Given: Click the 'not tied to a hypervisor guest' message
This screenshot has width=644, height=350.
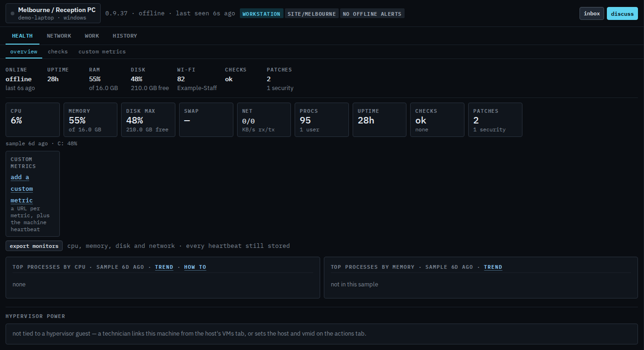Looking at the screenshot, I should [x=189, y=333].
